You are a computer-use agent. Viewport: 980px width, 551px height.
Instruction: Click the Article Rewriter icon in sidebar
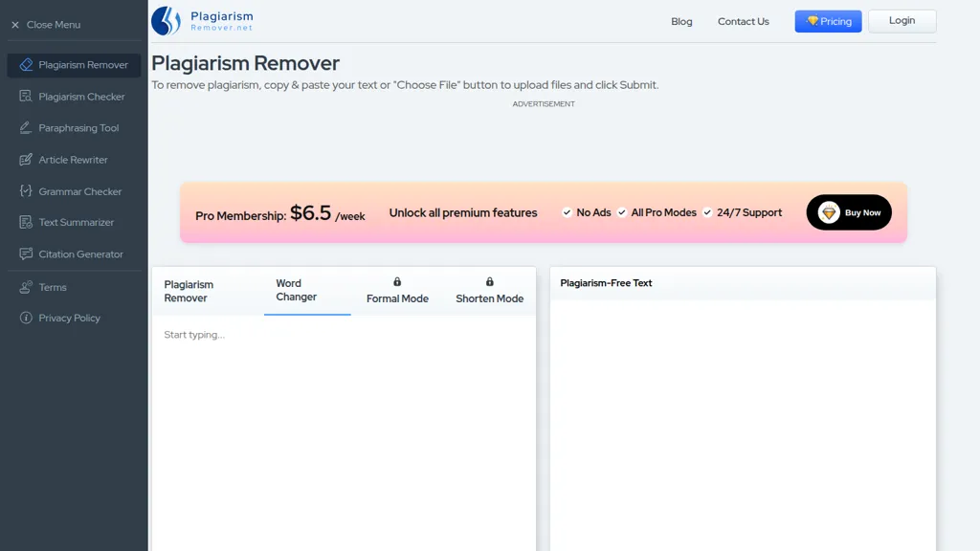[26, 160]
